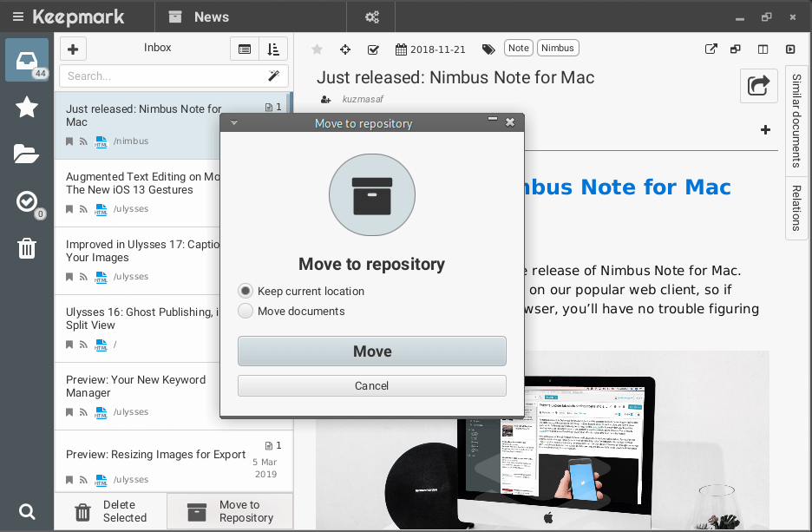The image size is (812, 532).
Task: Open the Trash in the sidebar
Action: click(x=27, y=249)
